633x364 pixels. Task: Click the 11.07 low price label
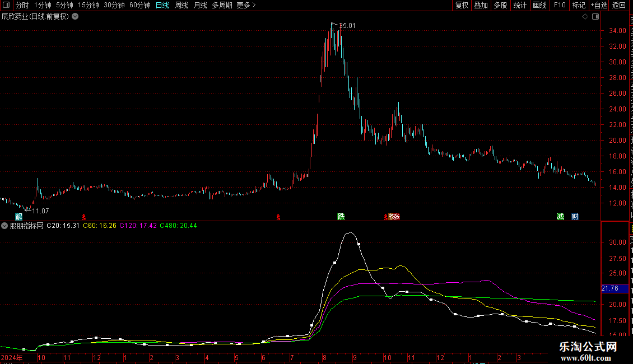40,211
